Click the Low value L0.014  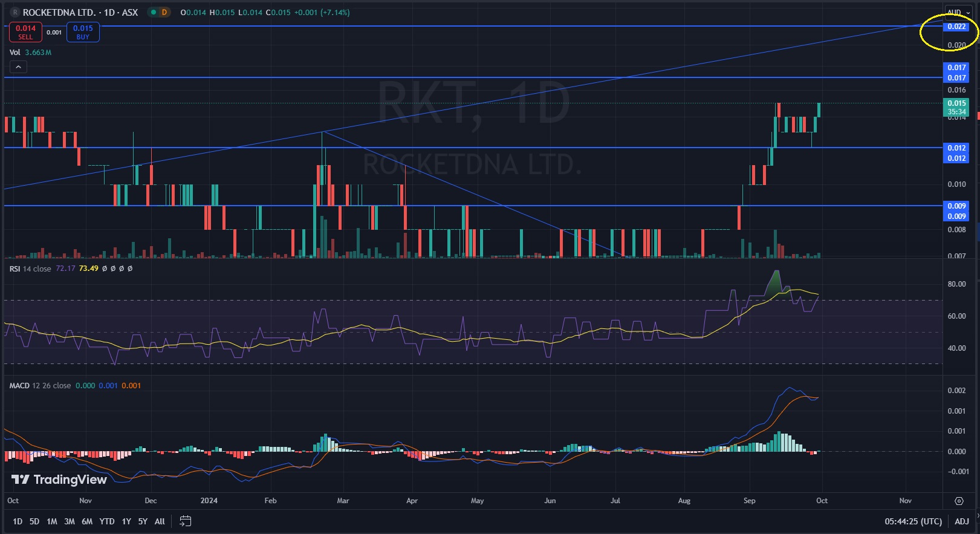(x=250, y=12)
